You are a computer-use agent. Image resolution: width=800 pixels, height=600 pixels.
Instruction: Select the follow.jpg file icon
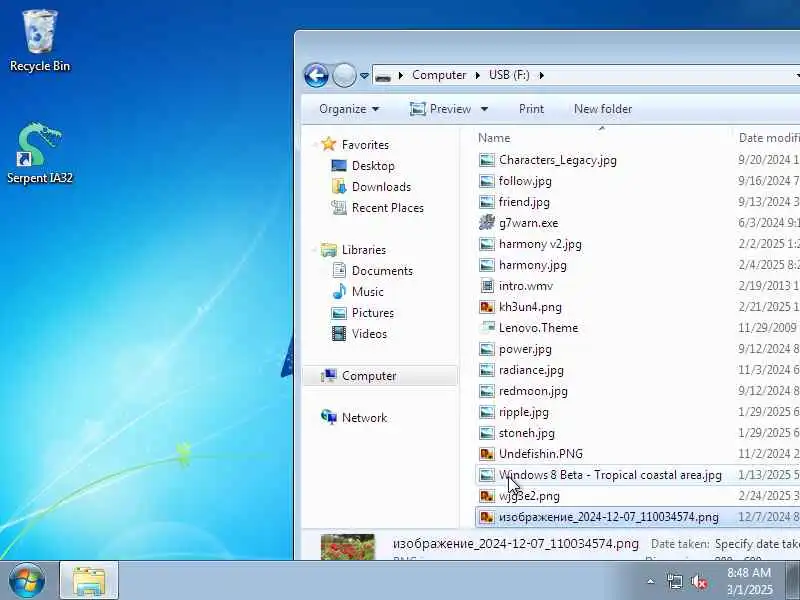pyautogui.click(x=487, y=181)
